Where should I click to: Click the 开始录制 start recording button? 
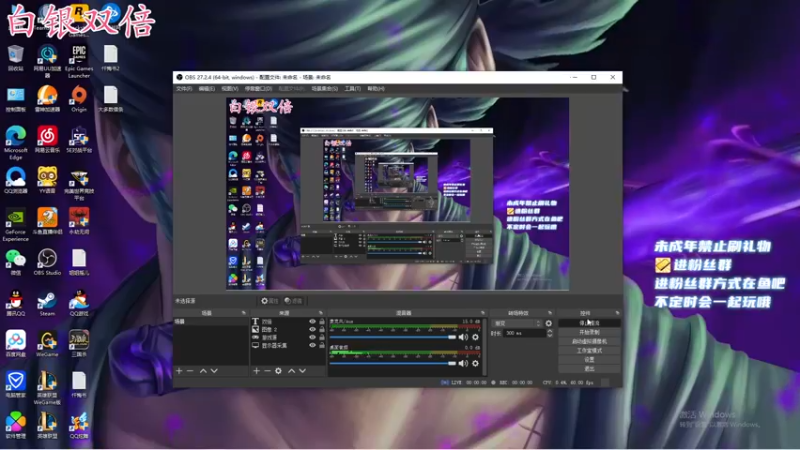pos(589,332)
